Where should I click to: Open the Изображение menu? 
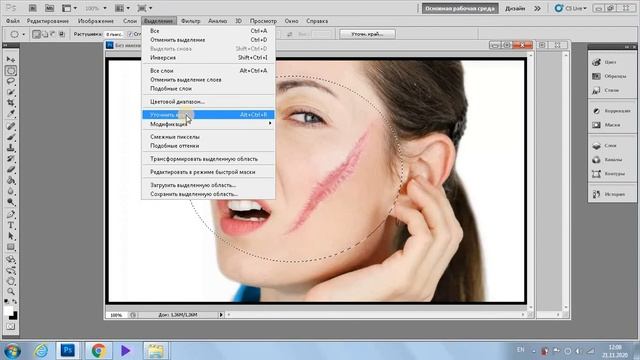pyautogui.click(x=96, y=21)
